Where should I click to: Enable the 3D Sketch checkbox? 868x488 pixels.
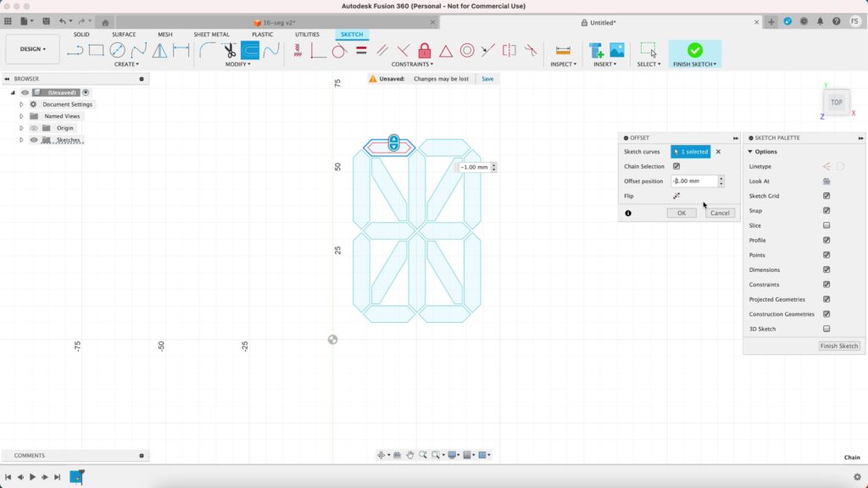[826, 329]
